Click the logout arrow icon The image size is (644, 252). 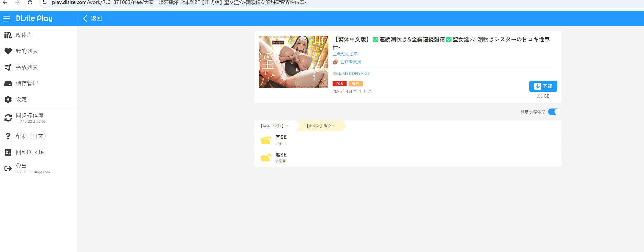coord(8,168)
